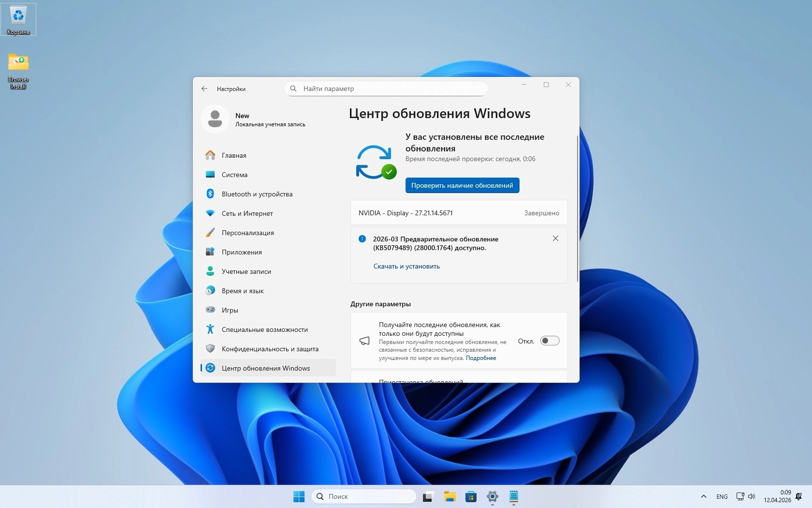Click the info icon beside KB5079489 update

[x=362, y=239]
